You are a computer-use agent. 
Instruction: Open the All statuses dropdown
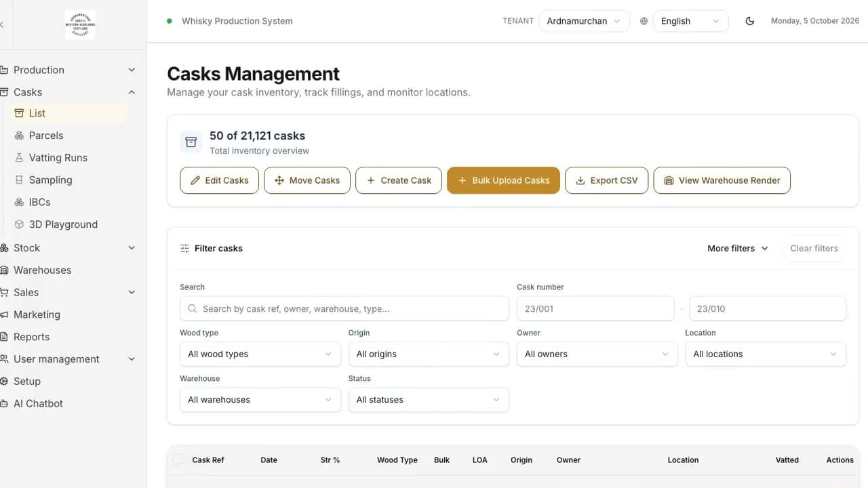(429, 400)
